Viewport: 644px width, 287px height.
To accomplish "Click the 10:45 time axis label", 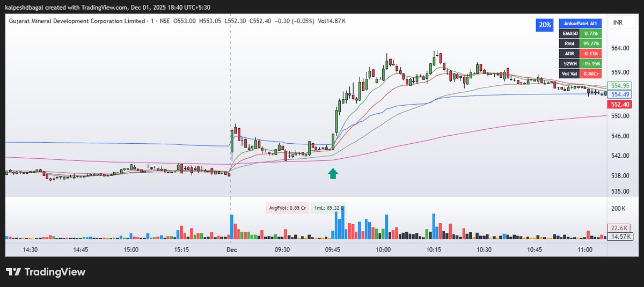I will click(x=534, y=250).
